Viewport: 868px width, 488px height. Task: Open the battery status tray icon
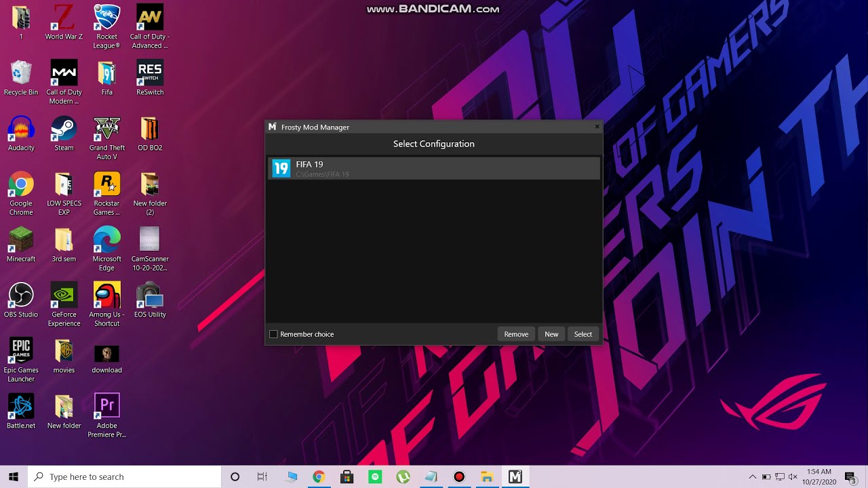[x=766, y=476]
